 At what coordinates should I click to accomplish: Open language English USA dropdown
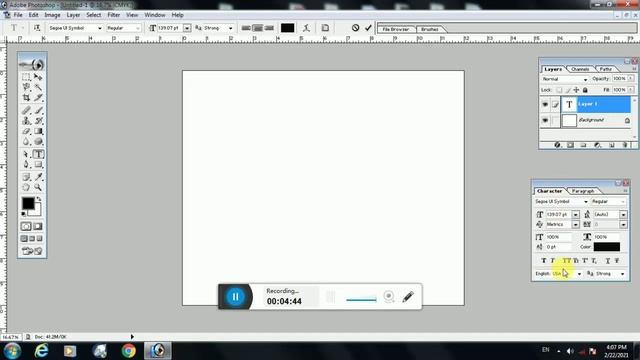click(579, 273)
